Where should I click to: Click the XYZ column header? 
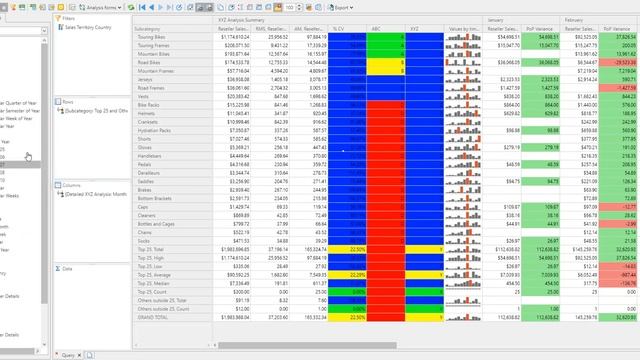(424, 29)
